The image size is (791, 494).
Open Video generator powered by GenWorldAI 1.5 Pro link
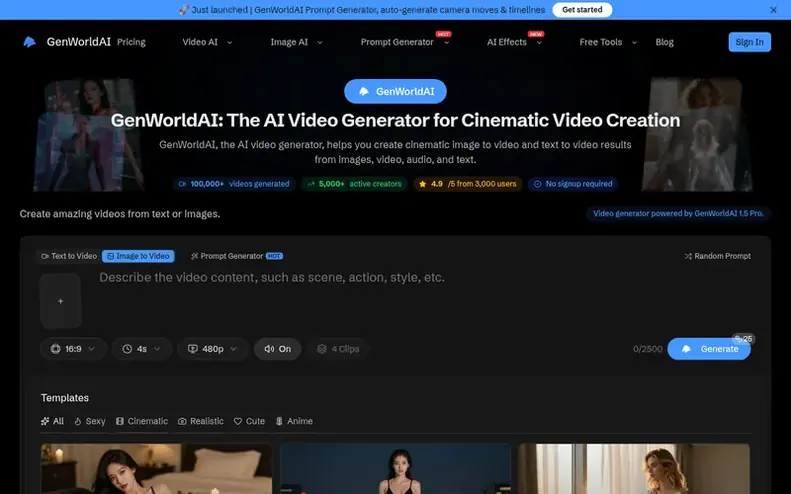678,213
